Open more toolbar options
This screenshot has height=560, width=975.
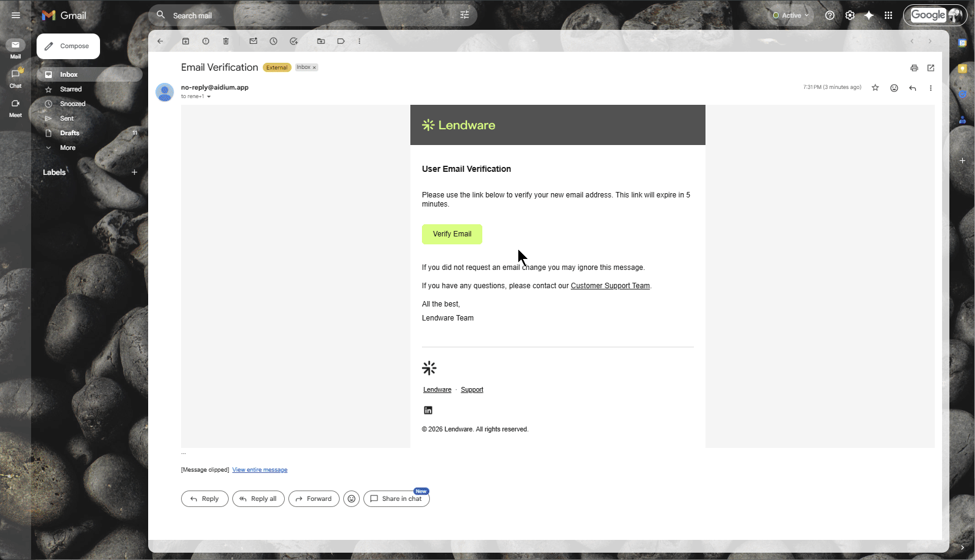point(359,41)
